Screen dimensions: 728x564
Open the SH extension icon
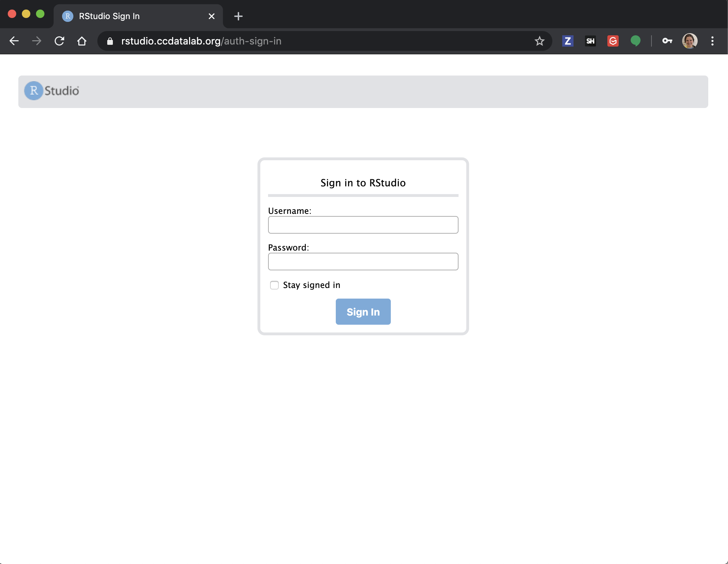(x=590, y=41)
